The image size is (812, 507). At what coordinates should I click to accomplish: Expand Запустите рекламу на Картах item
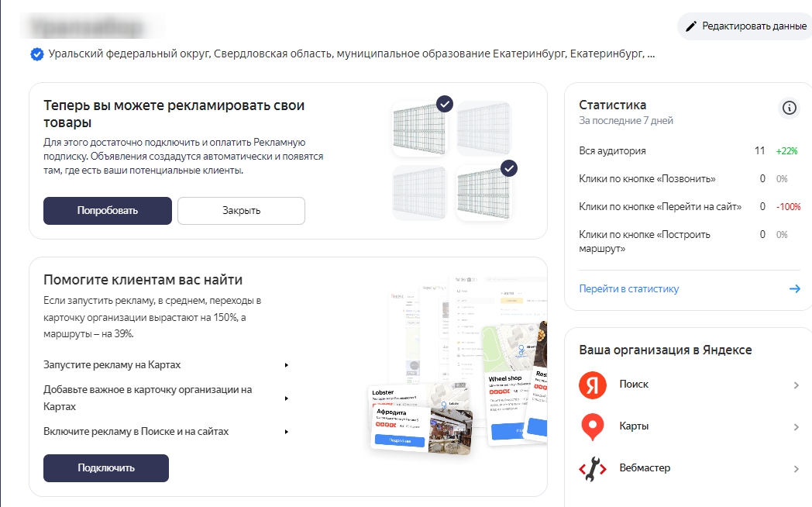click(x=286, y=365)
